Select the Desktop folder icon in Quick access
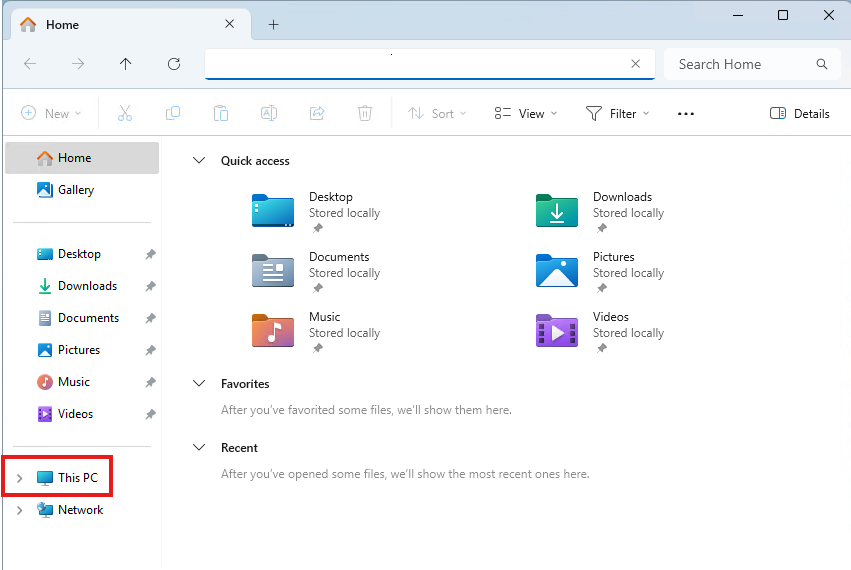The width and height of the screenshot is (851, 570). (273, 211)
